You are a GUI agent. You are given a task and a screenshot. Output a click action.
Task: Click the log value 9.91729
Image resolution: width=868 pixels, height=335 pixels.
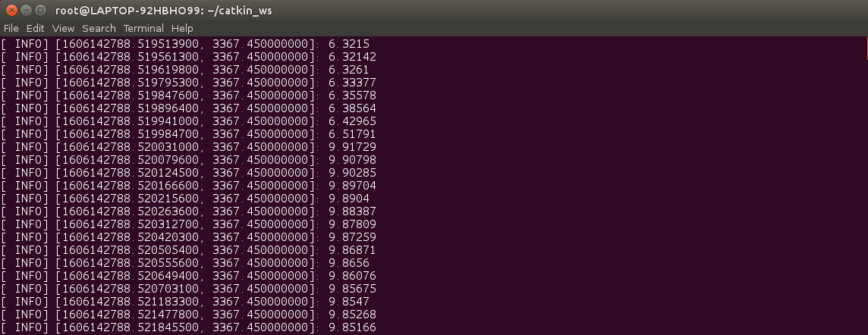click(352, 147)
